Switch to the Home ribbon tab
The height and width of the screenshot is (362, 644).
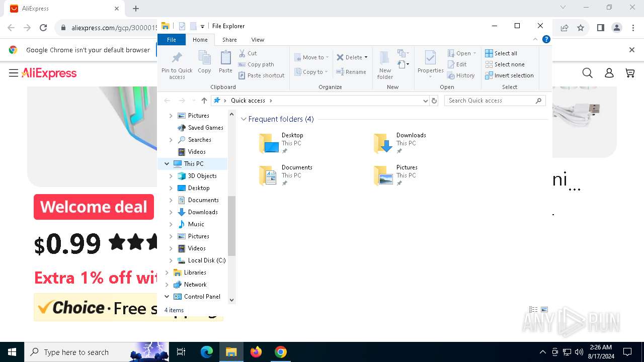pyautogui.click(x=200, y=40)
